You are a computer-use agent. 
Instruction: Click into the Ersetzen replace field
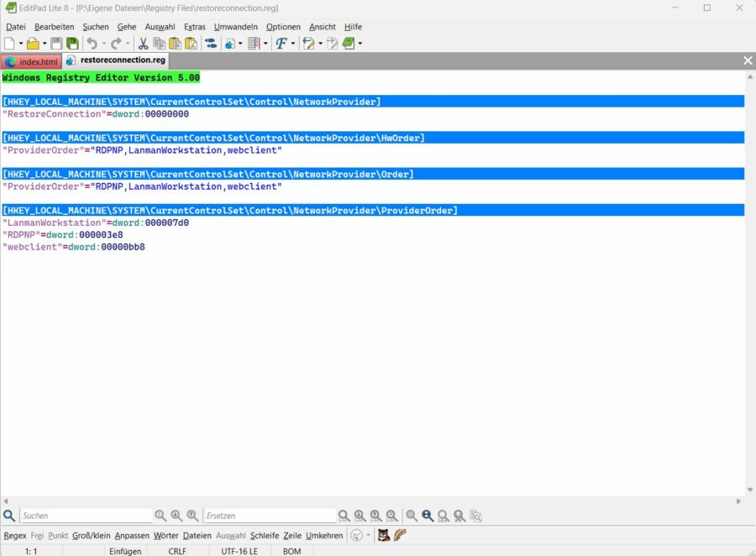click(x=269, y=516)
